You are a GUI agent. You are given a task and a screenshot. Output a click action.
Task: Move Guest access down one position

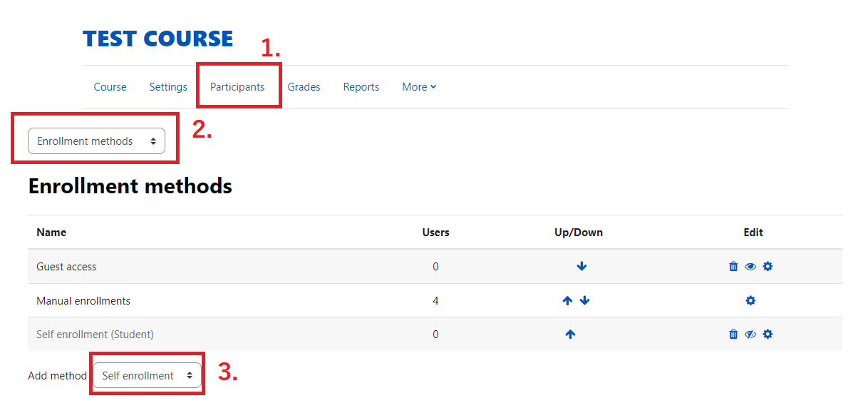pyautogui.click(x=582, y=267)
